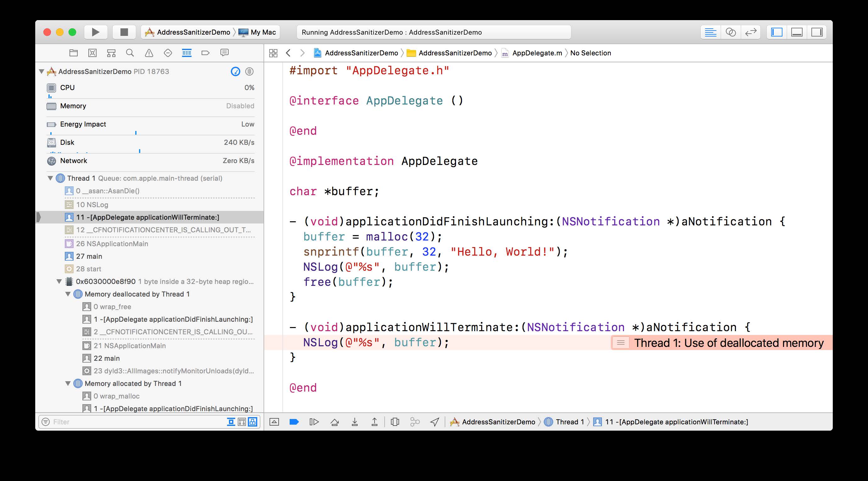Screen dimensions: 868x481
Task: Continue program execution
Action: point(314,422)
